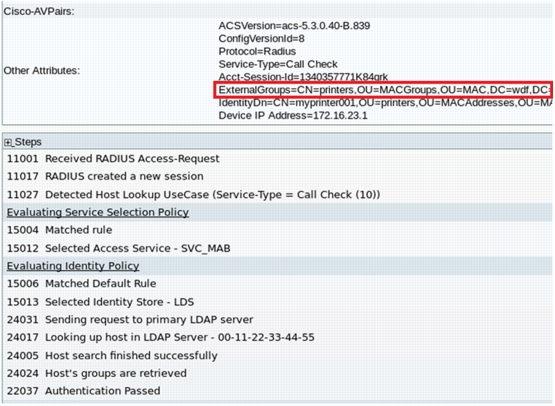The image size is (555, 406).
Task: Expand the Steps section plus icon
Action: coord(8,142)
